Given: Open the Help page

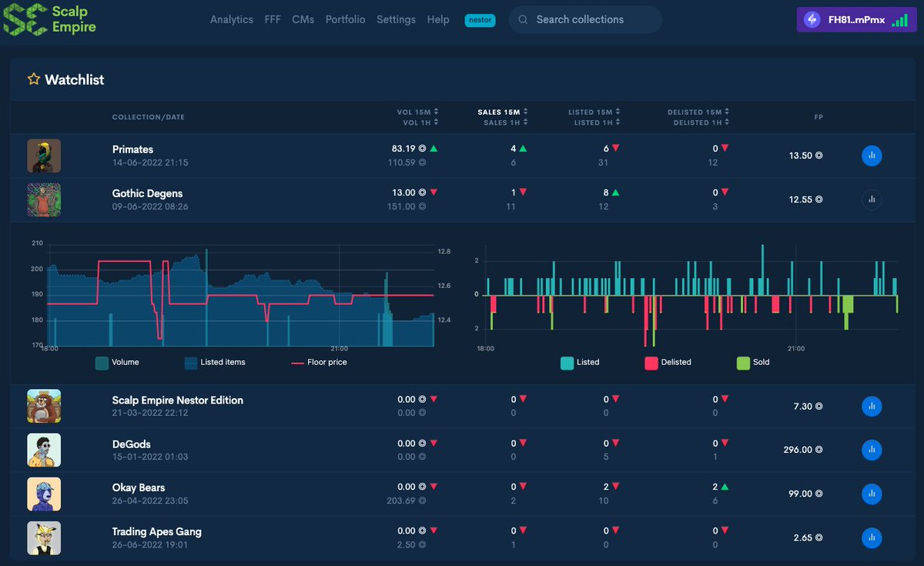Looking at the screenshot, I should coord(438,19).
